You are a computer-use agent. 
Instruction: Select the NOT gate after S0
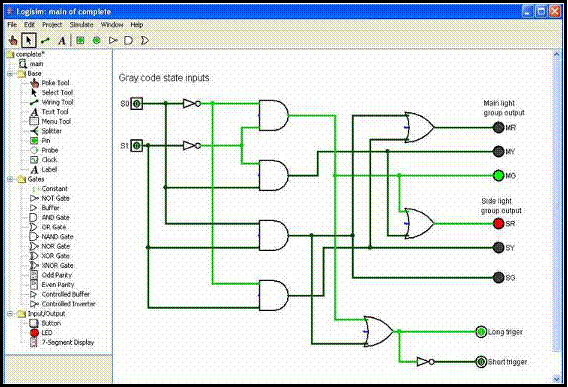(192, 104)
